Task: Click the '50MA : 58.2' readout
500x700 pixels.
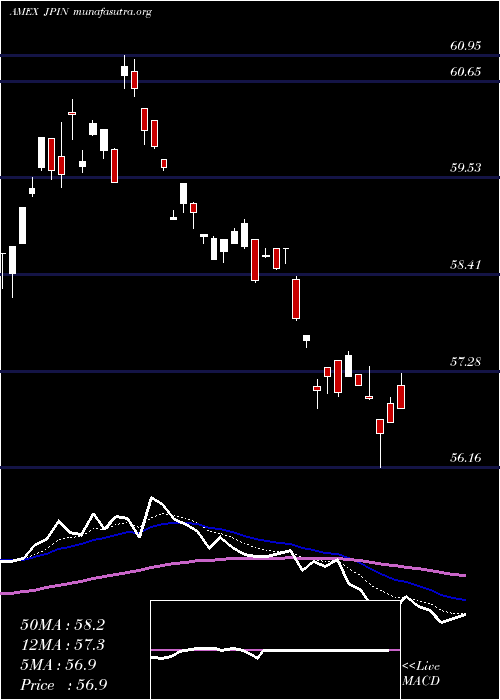Action: tap(62, 625)
